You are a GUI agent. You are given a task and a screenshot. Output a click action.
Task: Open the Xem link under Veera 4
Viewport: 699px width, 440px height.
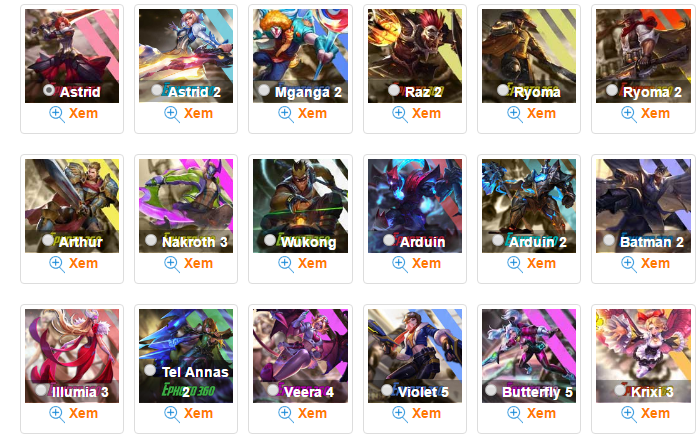tap(312, 414)
